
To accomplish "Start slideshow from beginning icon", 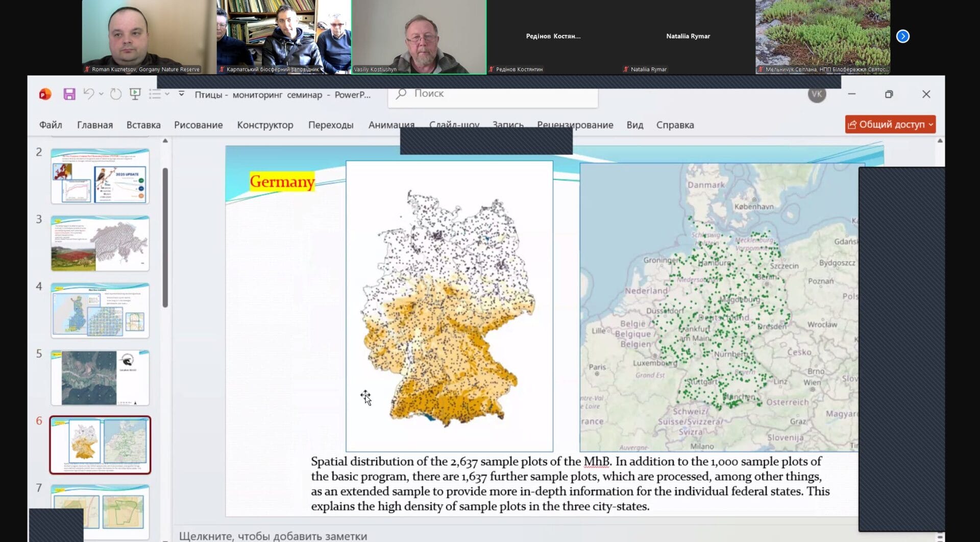I will pyautogui.click(x=135, y=94).
